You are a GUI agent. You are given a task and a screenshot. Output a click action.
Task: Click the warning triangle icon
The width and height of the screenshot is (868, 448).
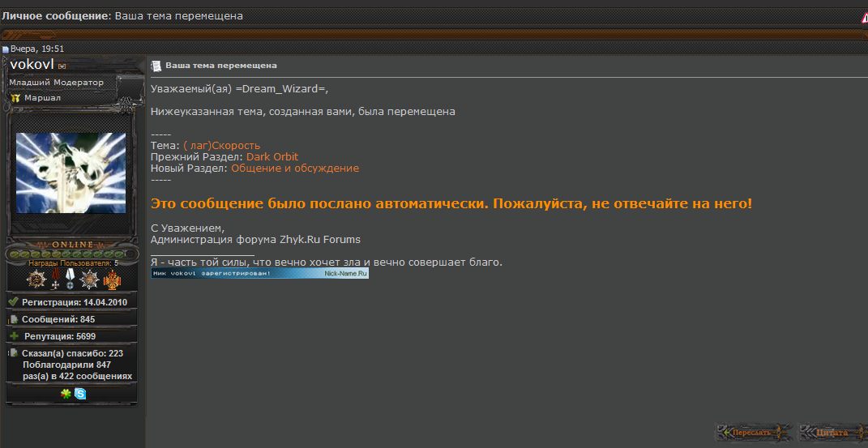point(863,17)
